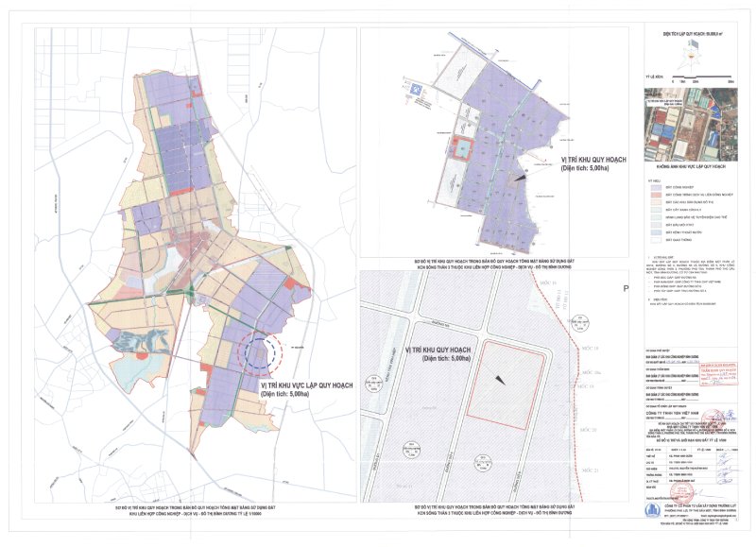Open the aerial photo of the planning area

click(x=691, y=125)
